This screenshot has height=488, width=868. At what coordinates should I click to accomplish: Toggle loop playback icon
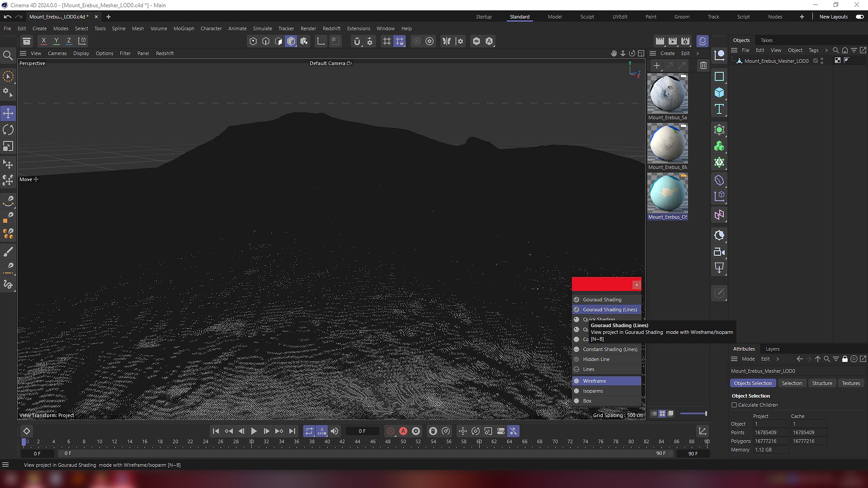[309, 431]
